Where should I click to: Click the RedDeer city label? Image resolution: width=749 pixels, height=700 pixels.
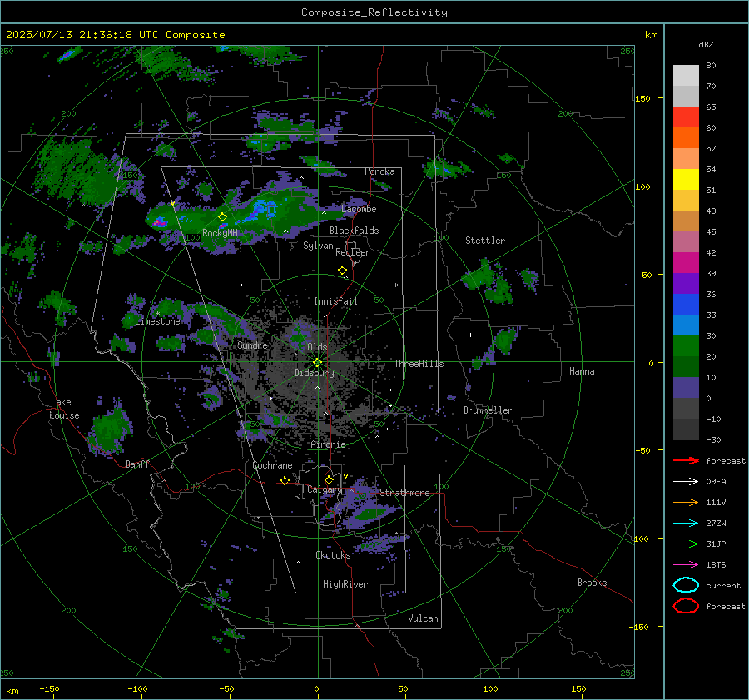coord(353,252)
